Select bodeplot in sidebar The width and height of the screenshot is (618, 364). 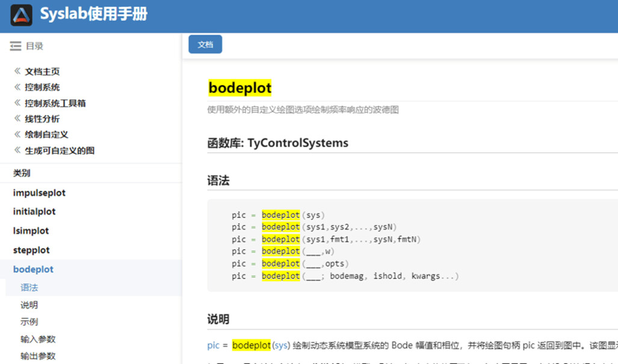point(33,269)
